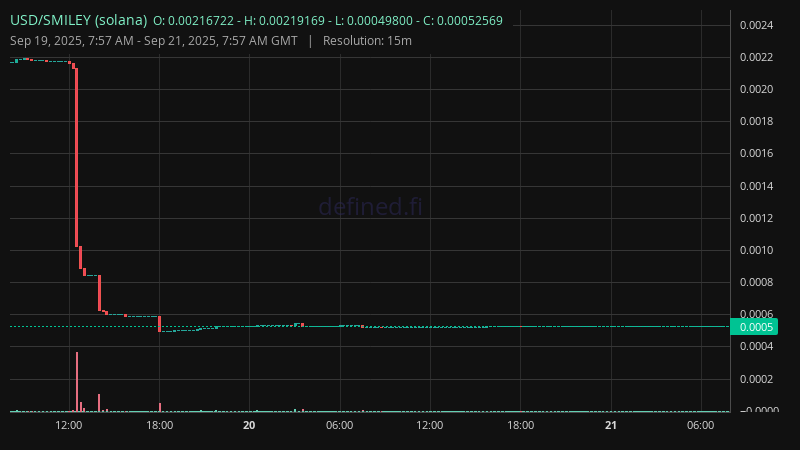Click the 0.0004 price axis label
Viewport: 800px width, 450px height.
757,346
